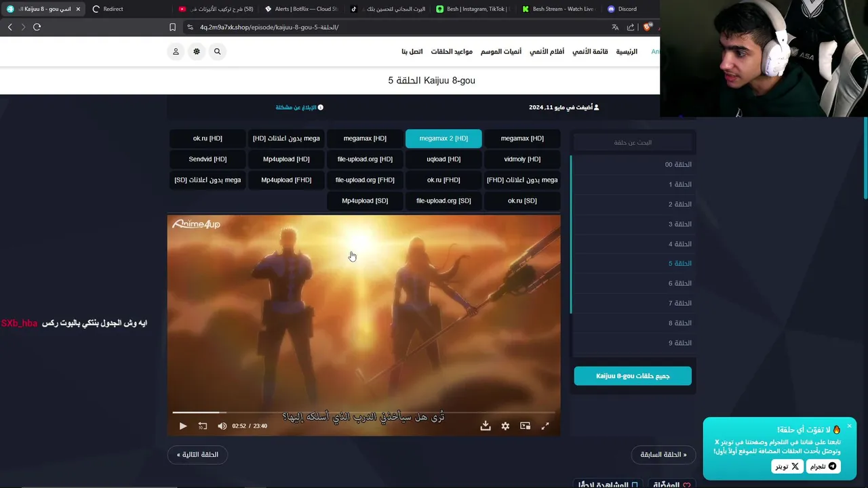Viewport: 868px width, 488px height.
Task: Close the Kaijuu 8-gou browser tab
Action: (x=78, y=9)
